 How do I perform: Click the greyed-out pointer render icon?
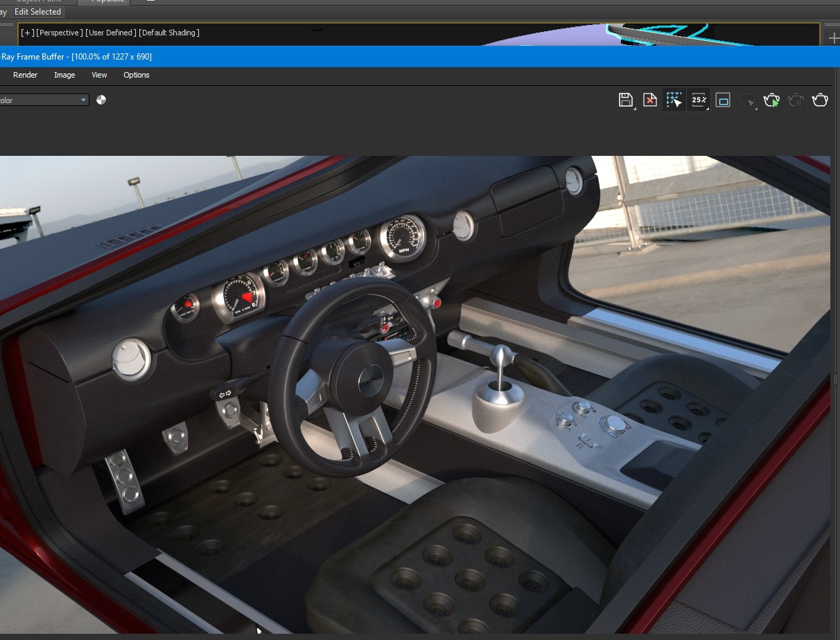[747, 101]
